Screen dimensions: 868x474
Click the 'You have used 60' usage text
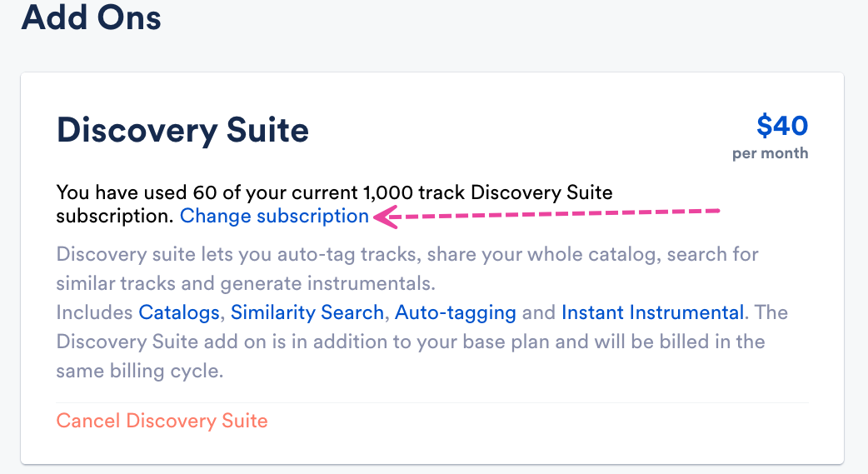coord(143,193)
